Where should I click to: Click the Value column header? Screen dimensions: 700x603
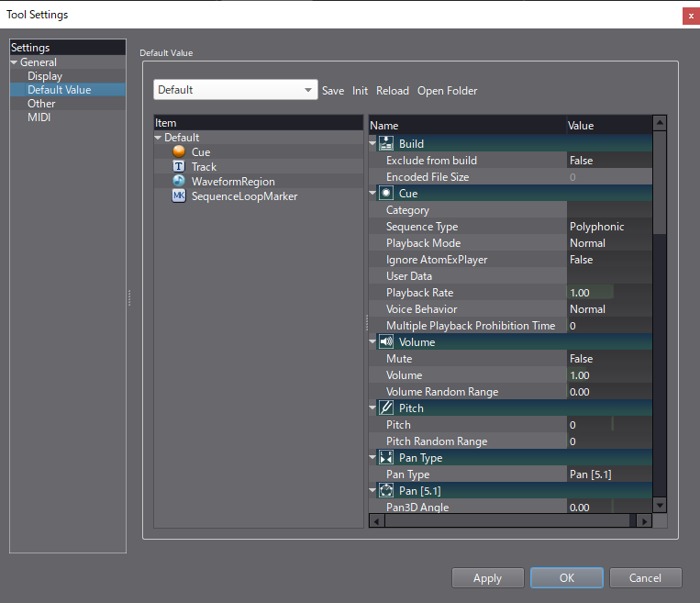[609, 126]
